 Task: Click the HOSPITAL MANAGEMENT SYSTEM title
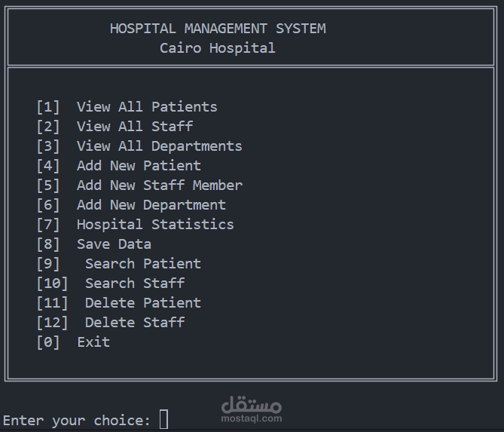[218, 29]
